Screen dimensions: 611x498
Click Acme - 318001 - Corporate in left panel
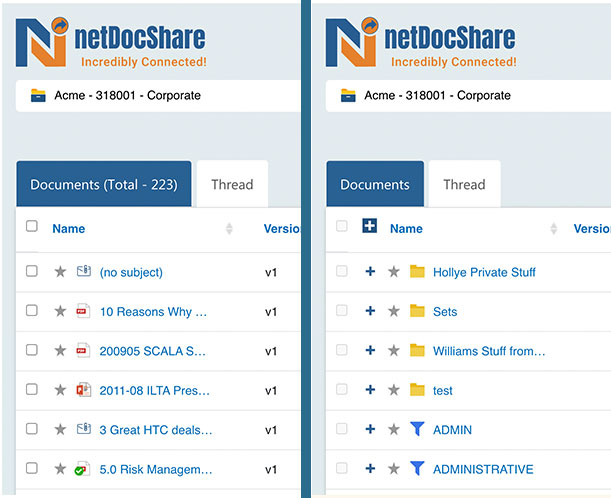point(127,95)
